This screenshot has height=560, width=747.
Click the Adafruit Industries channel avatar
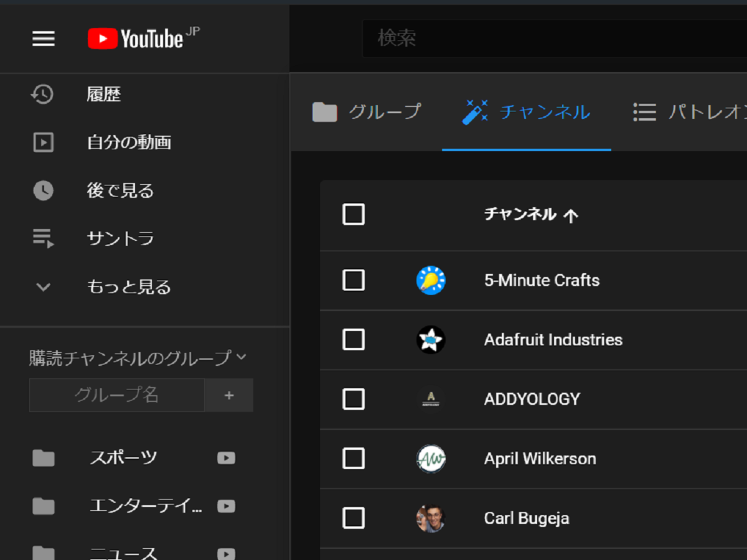[431, 340]
